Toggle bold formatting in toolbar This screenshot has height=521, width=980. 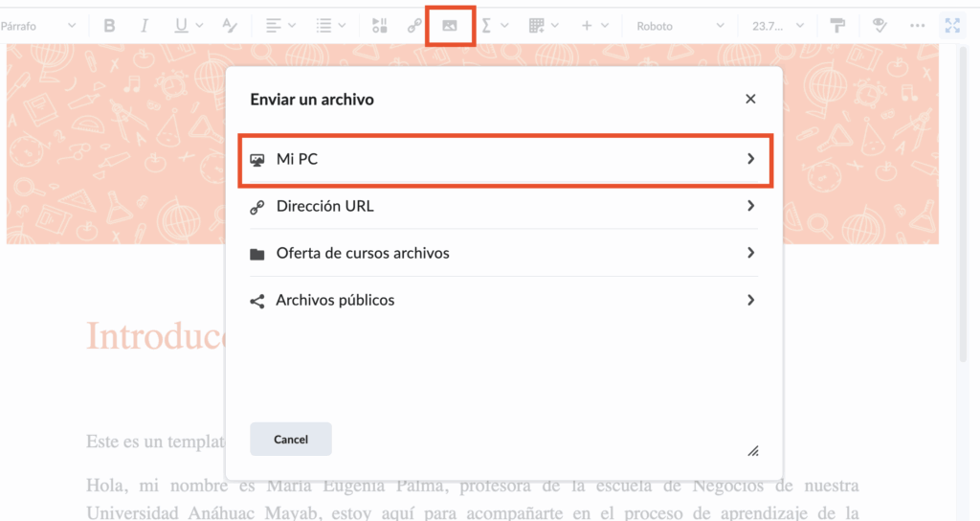[109, 26]
